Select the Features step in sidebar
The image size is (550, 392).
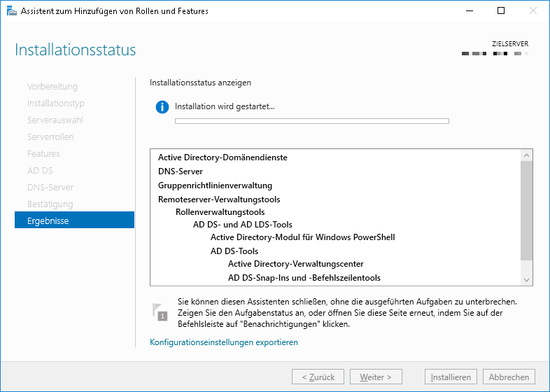[x=43, y=153]
